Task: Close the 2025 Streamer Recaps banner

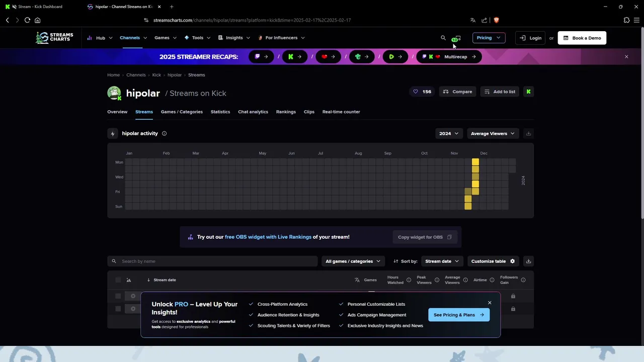Action: point(626,57)
